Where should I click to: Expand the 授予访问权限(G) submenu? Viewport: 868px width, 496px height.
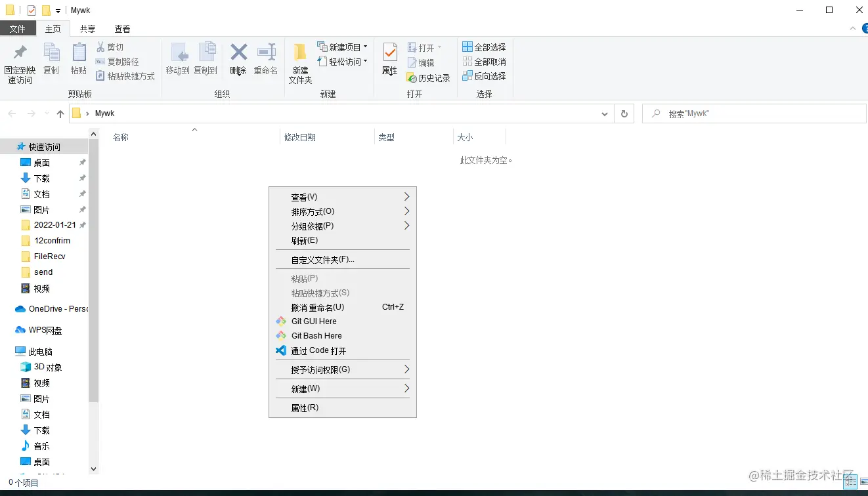click(343, 370)
